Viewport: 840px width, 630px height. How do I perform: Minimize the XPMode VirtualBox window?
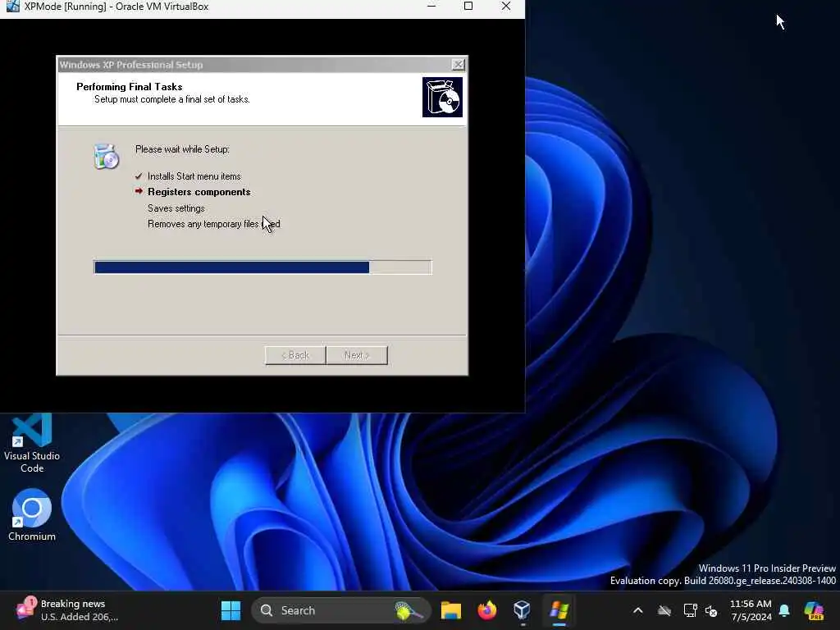point(431,6)
